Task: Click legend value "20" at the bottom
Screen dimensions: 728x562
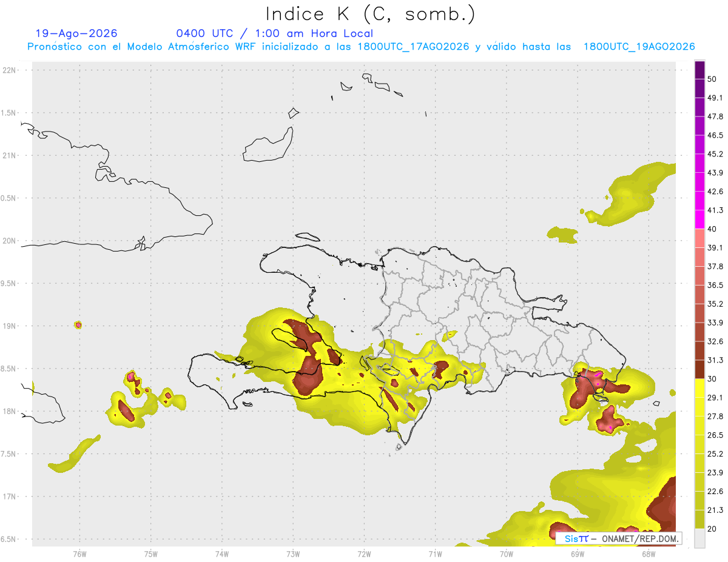Action: click(712, 529)
